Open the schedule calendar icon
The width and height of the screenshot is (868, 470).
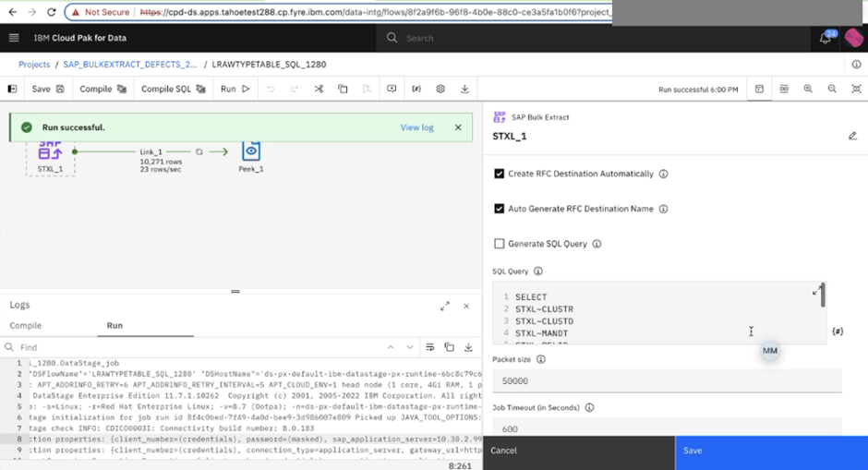tap(759, 89)
